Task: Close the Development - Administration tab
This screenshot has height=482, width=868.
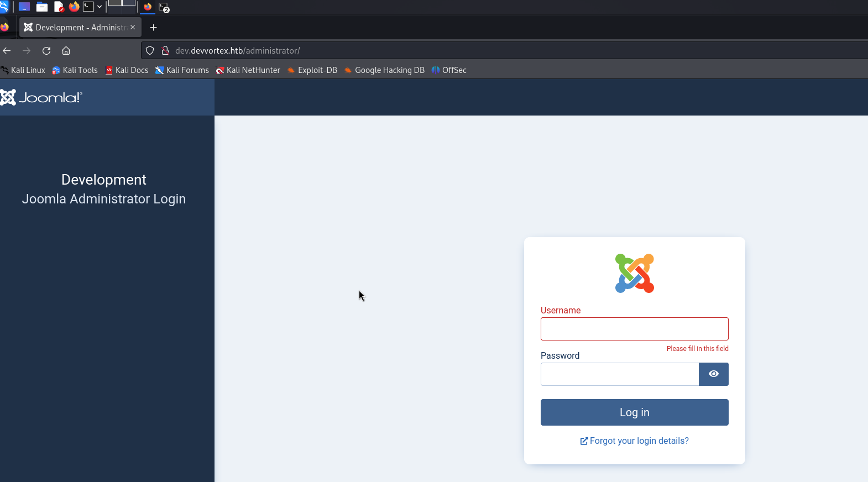Action: click(133, 27)
